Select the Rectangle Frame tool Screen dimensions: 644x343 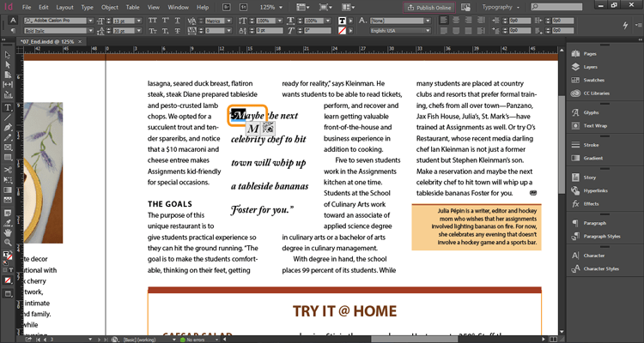(8, 147)
